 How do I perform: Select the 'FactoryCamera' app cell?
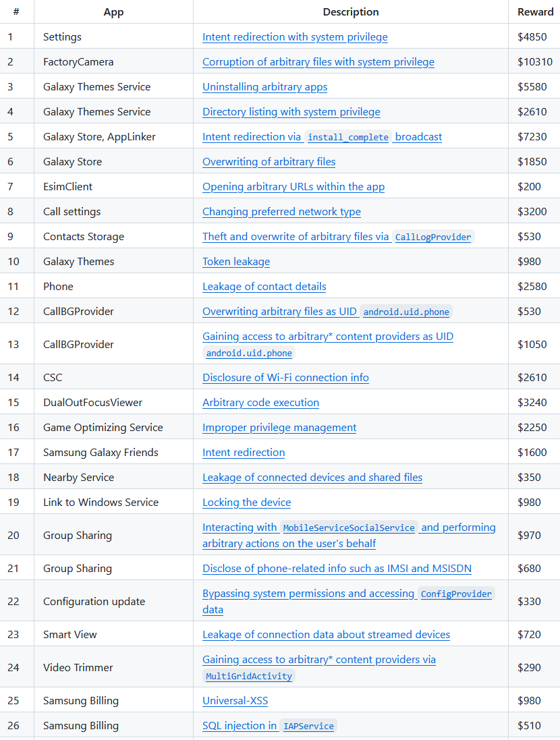(x=114, y=62)
